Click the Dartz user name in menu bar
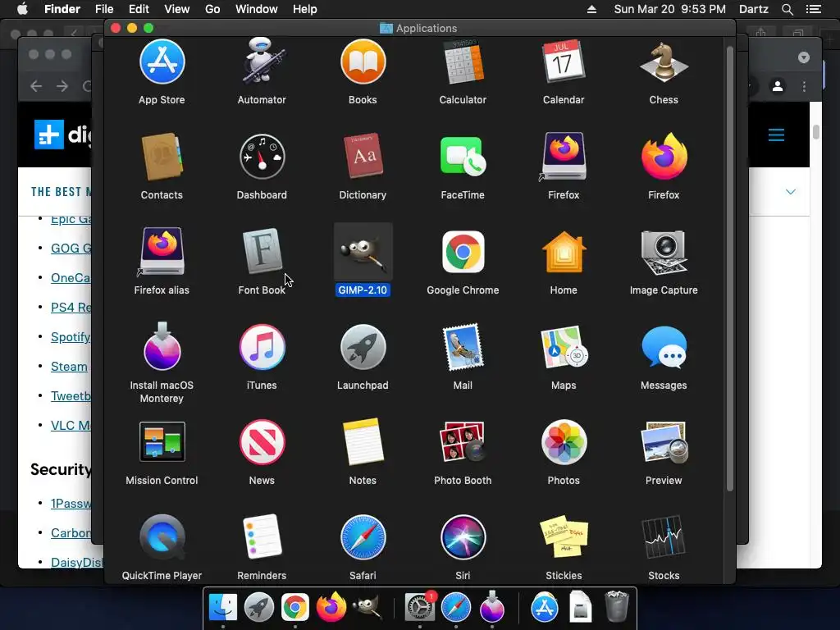Screen dimensions: 840x630 click(x=753, y=9)
